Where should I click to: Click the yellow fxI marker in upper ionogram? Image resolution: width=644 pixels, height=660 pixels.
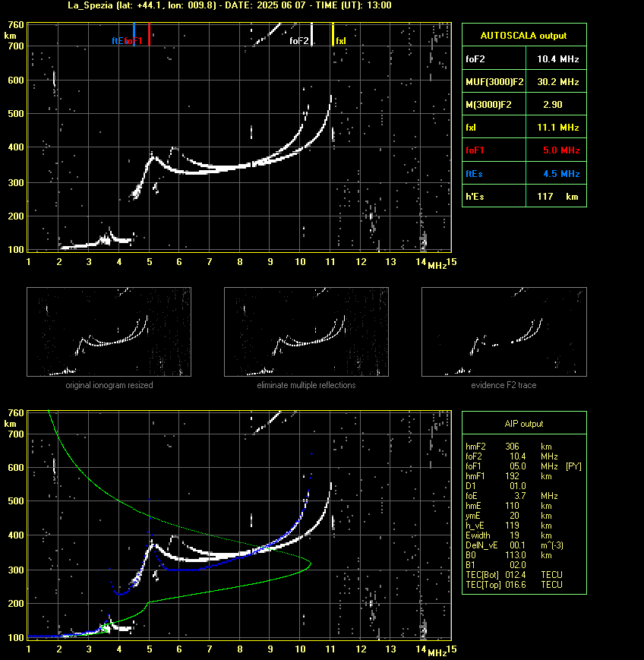pyautogui.click(x=333, y=34)
